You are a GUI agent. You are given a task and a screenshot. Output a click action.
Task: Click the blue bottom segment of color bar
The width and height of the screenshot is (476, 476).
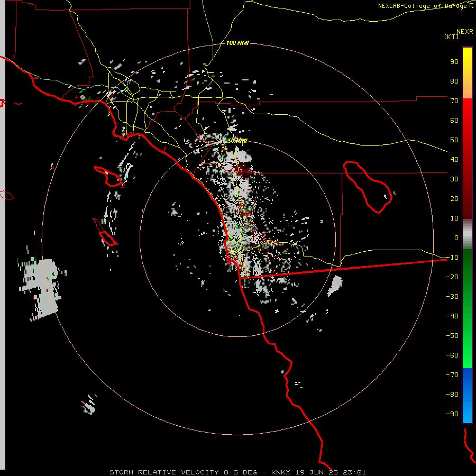coord(467,395)
